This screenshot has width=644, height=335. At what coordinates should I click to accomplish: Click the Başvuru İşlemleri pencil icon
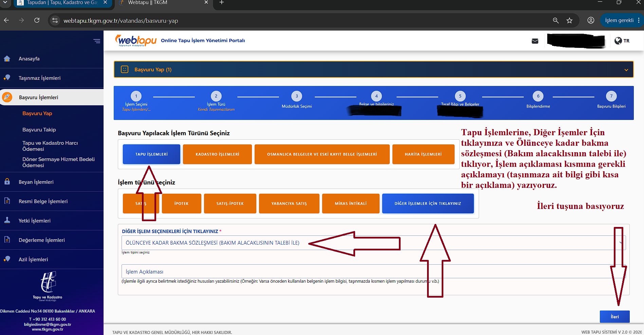[7, 97]
